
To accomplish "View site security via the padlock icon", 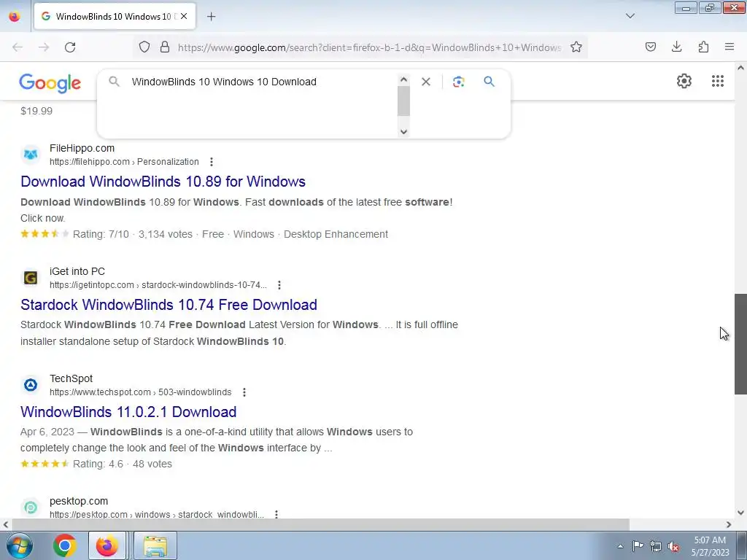I will 165,47.
